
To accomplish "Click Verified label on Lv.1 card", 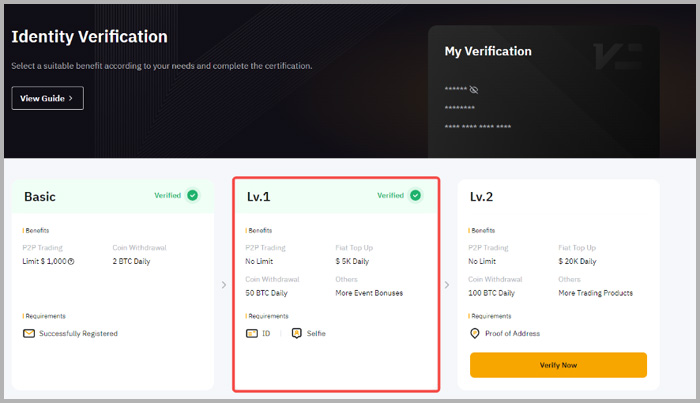I will click(390, 195).
